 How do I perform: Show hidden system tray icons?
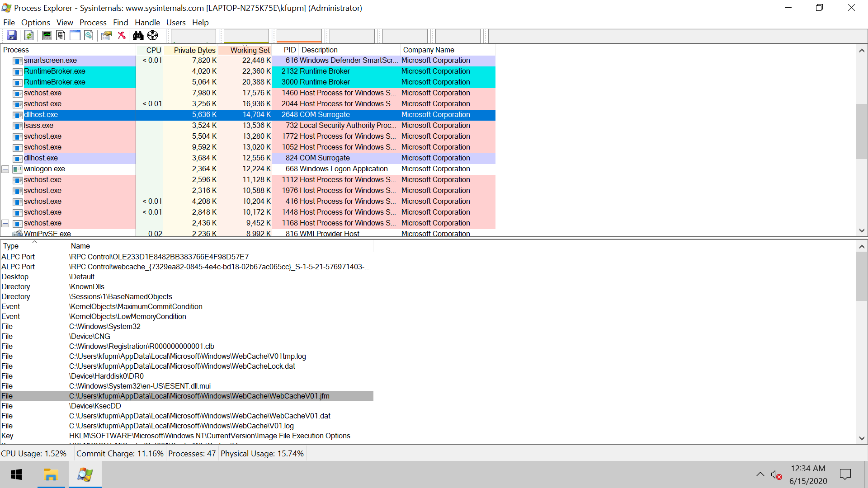coord(760,474)
